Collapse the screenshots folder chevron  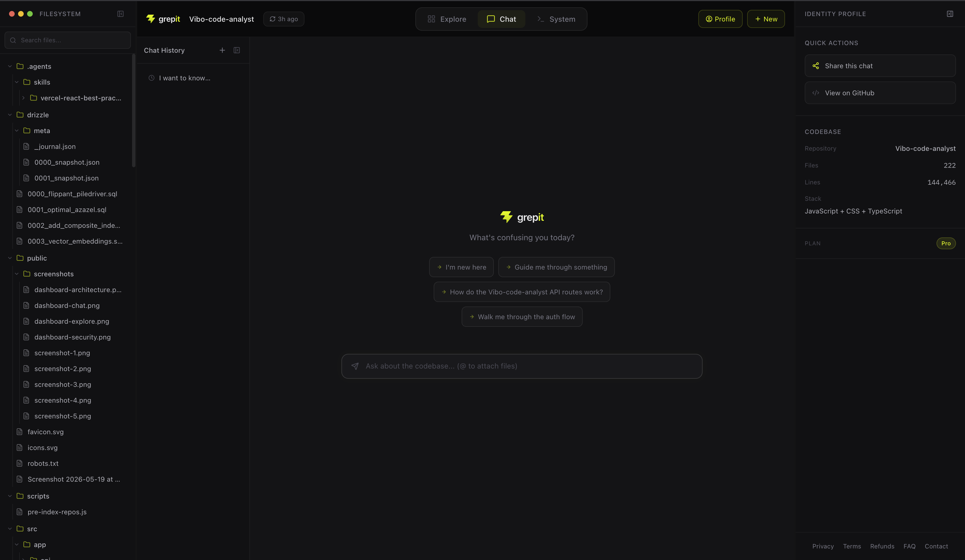click(17, 274)
